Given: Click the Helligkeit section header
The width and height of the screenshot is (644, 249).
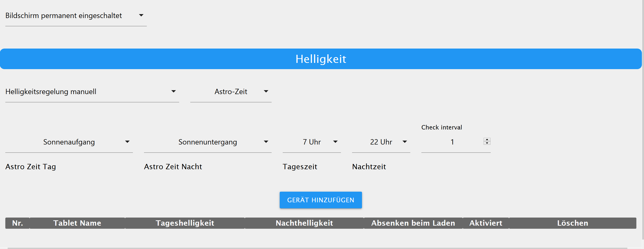Looking at the screenshot, I should click(321, 59).
